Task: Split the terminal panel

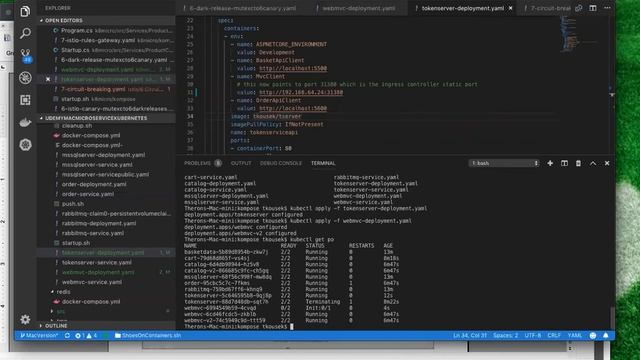Action: 564,163
